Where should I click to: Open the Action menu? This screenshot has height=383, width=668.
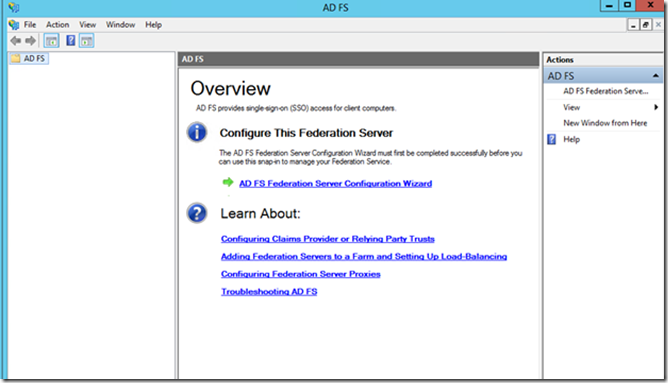(x=58, y=25)
